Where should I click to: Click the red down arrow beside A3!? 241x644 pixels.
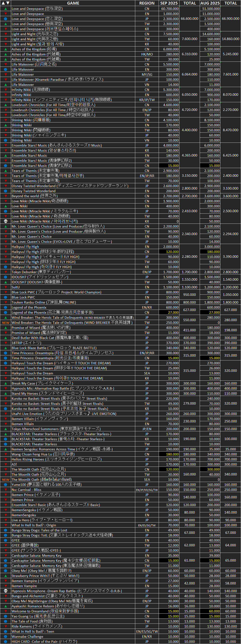coord(6,464)
